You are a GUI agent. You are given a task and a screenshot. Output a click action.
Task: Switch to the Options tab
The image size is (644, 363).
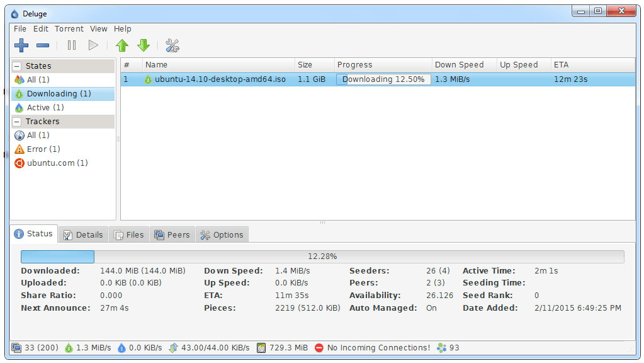pyautogui.click(x=222, y=234)
